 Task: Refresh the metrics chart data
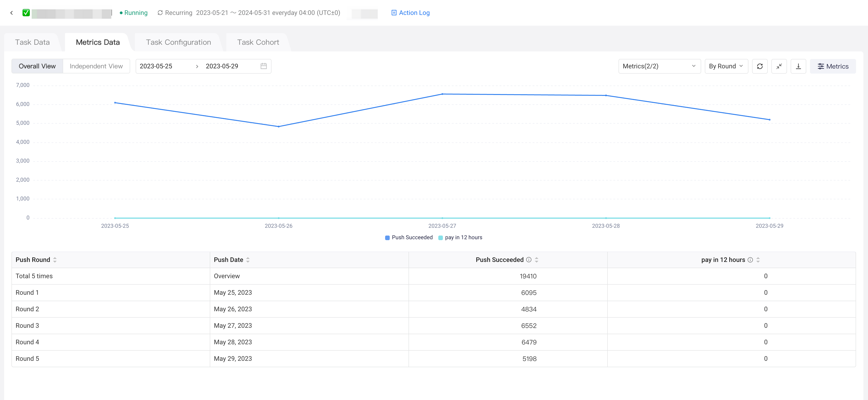760,66
